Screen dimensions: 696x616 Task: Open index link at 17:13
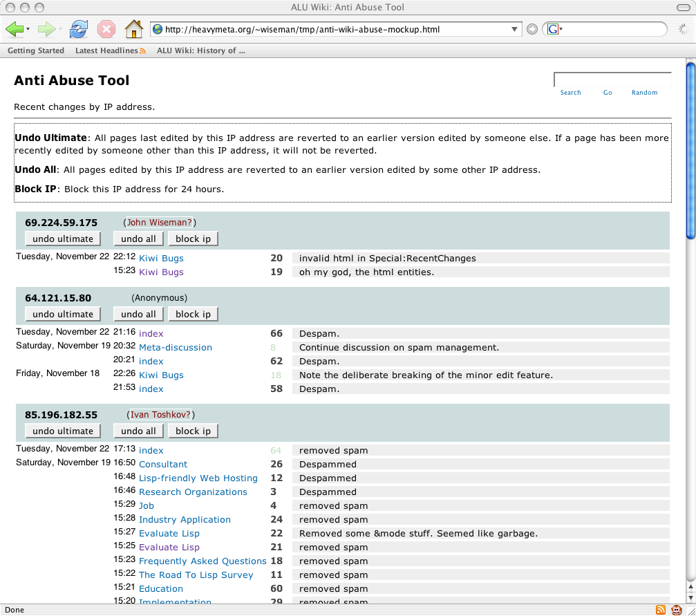pos(151,450)
